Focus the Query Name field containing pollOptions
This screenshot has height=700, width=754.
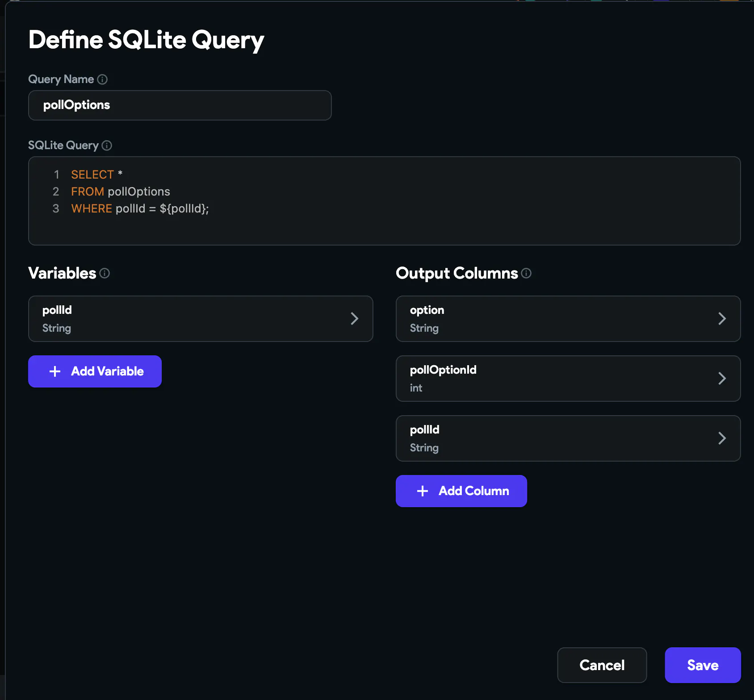coord(180,105)
